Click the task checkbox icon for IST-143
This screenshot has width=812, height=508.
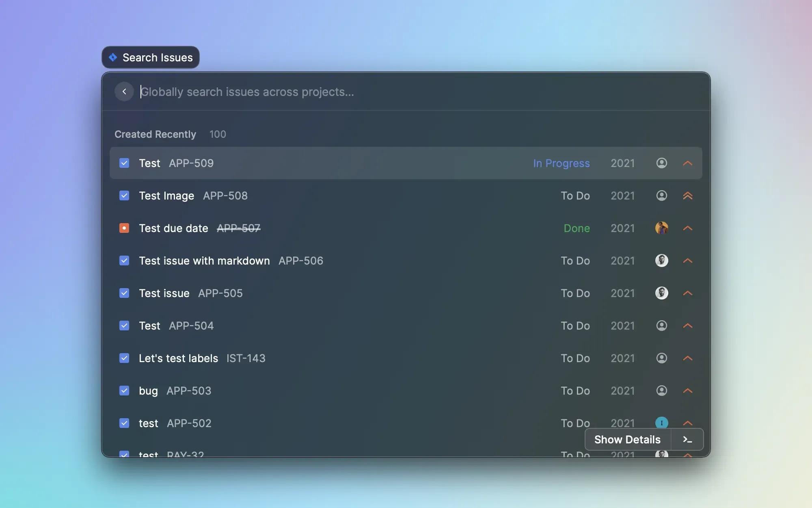pos(124,358)
